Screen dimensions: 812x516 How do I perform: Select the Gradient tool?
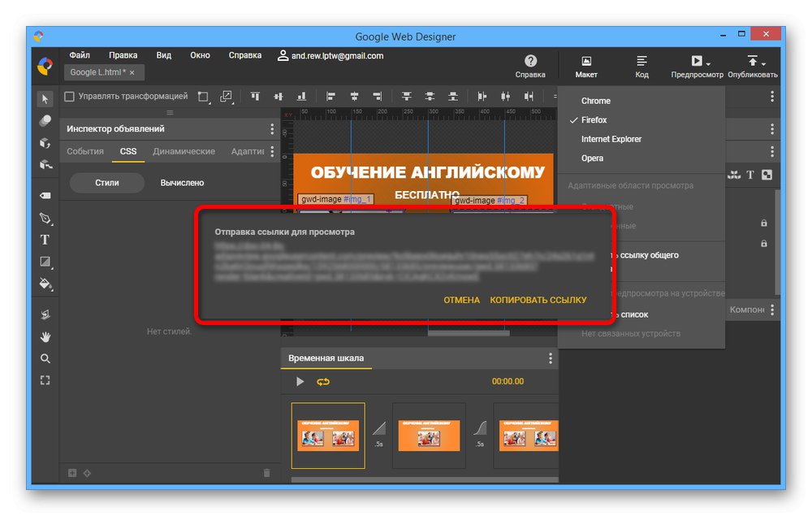[45, 262]
